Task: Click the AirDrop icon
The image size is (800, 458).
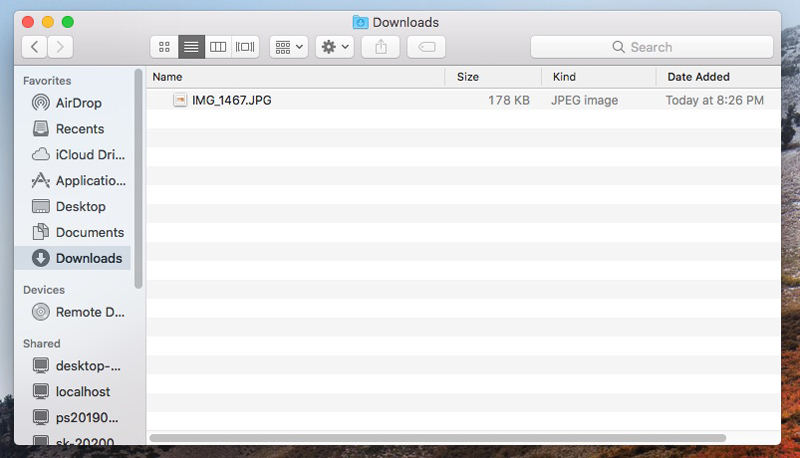Action: click(41, 103)
